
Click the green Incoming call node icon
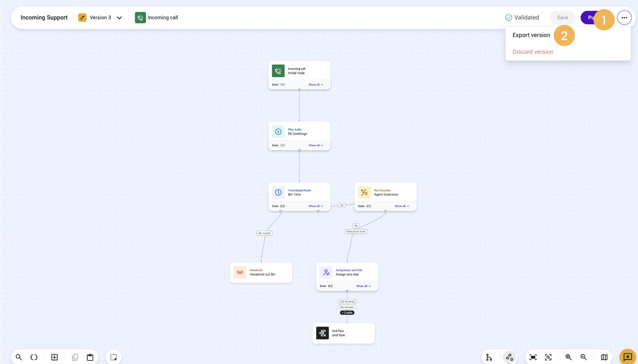(278, 71)
